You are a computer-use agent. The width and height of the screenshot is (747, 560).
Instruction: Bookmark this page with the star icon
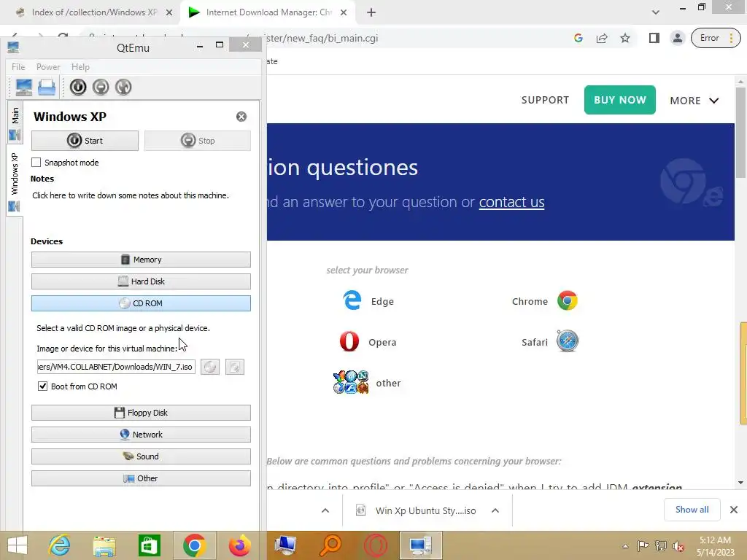point(625,38)
